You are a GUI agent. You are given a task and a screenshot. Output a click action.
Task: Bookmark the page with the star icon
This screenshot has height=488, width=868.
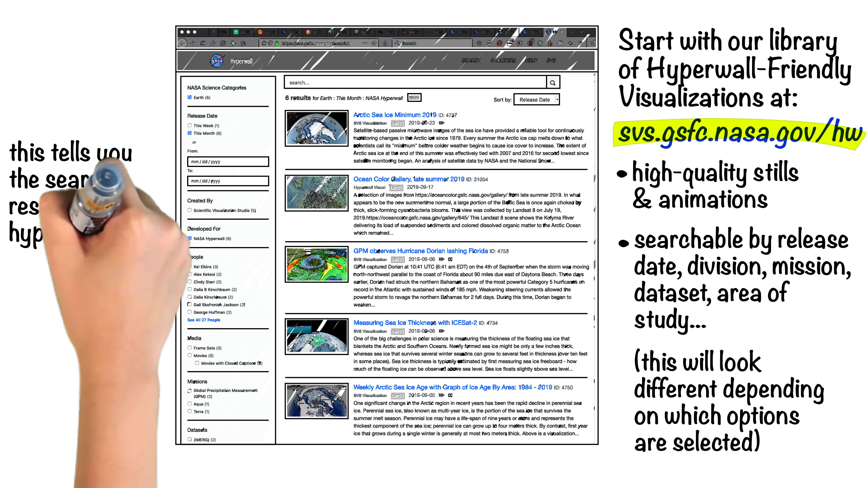374,43
